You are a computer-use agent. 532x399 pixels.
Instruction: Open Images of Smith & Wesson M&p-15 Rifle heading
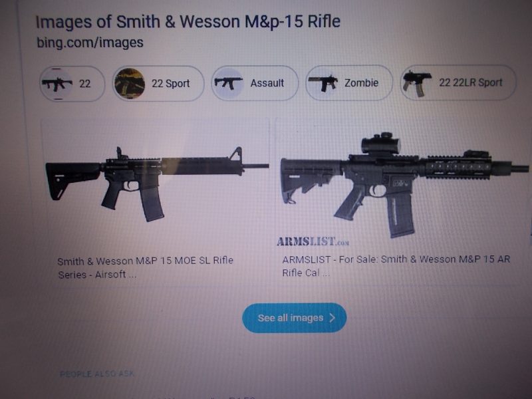pyautogui.click(x=188, y=22)
